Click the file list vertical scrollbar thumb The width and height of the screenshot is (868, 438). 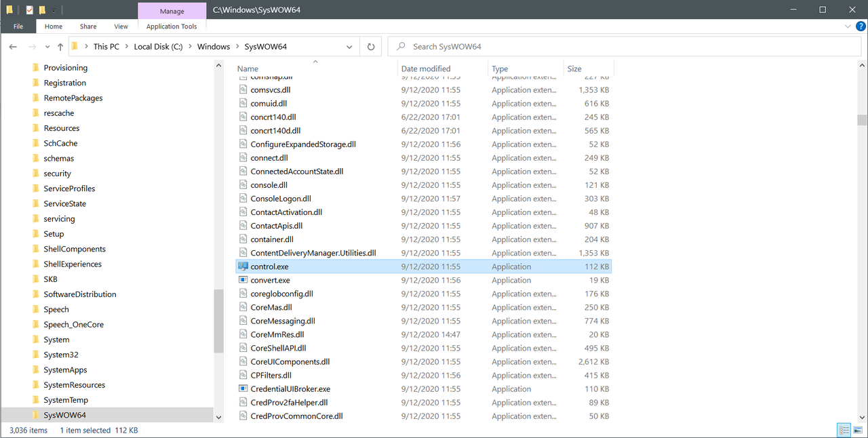[x=862, y=120]
